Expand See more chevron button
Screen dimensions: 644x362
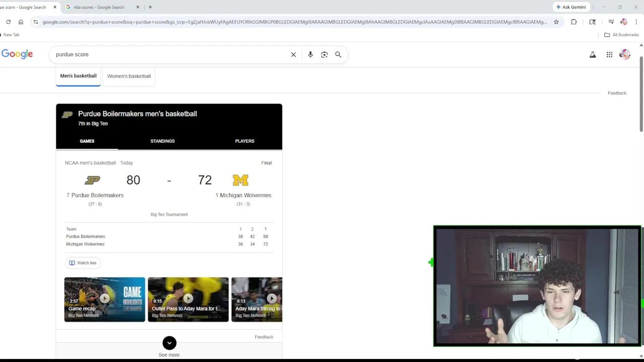170,343
